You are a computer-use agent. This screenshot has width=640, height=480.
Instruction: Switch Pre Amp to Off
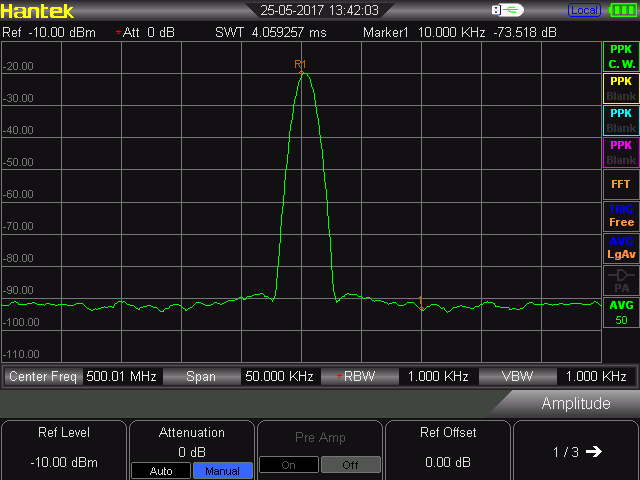(x=350, y=465)
